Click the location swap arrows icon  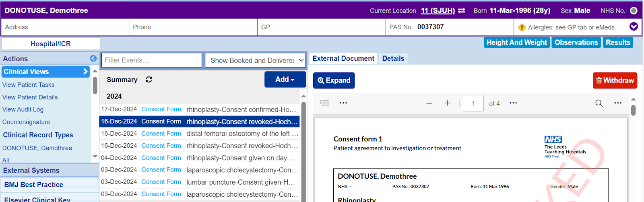click(x=462, y=11)
